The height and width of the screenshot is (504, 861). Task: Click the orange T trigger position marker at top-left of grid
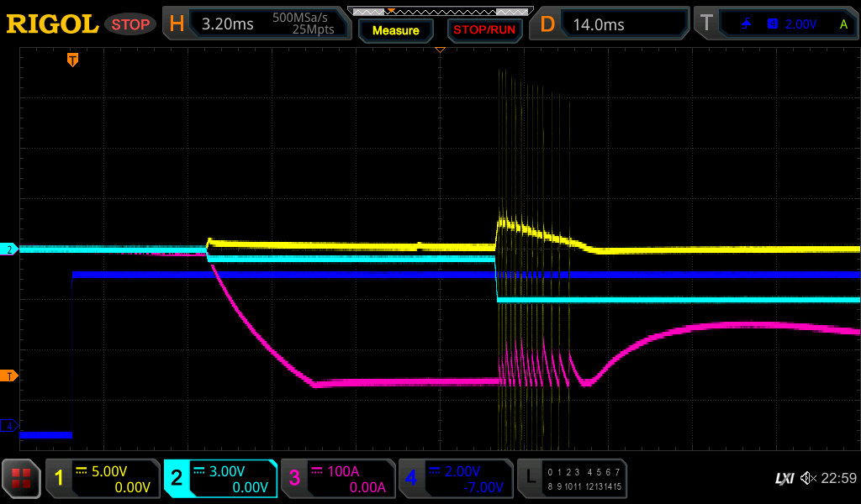click(73, 60)
